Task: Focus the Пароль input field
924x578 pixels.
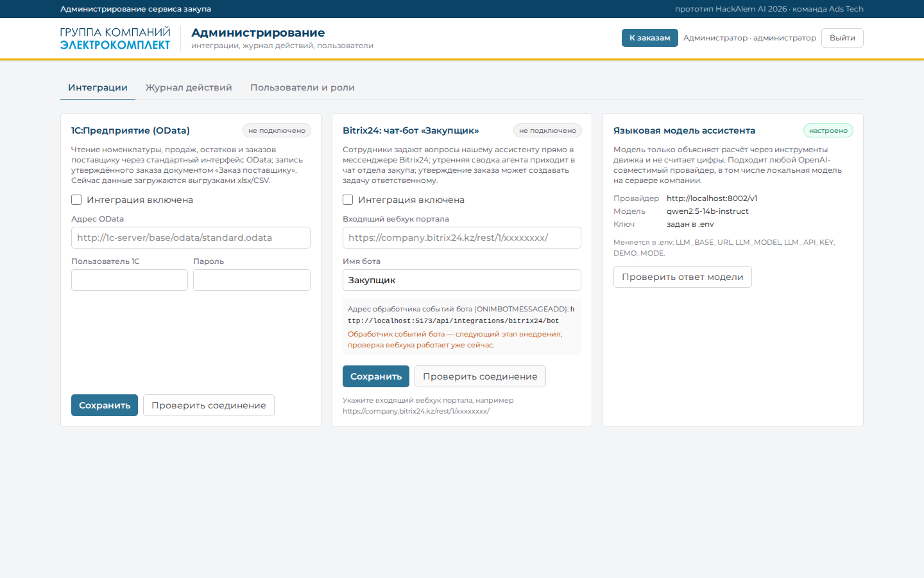Action: 252,280
